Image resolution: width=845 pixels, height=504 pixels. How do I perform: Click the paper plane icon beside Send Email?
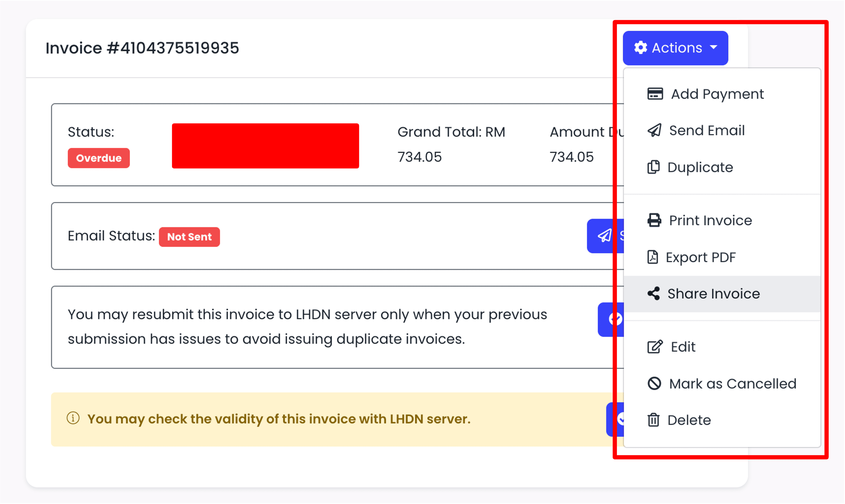pyautogui.click(x=654, y=130)
